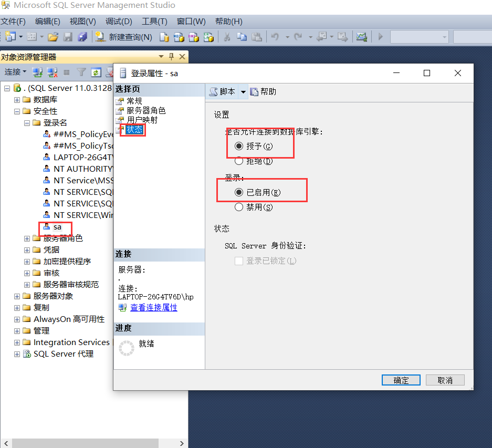
Task: Click the 帮助 help button in the dialog
Action: coord(263,92)
